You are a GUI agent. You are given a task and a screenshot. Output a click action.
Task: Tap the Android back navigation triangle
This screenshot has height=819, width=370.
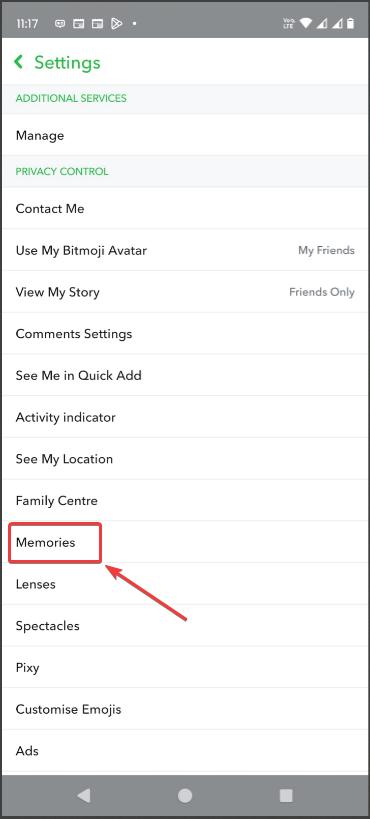tap(84, 795)
